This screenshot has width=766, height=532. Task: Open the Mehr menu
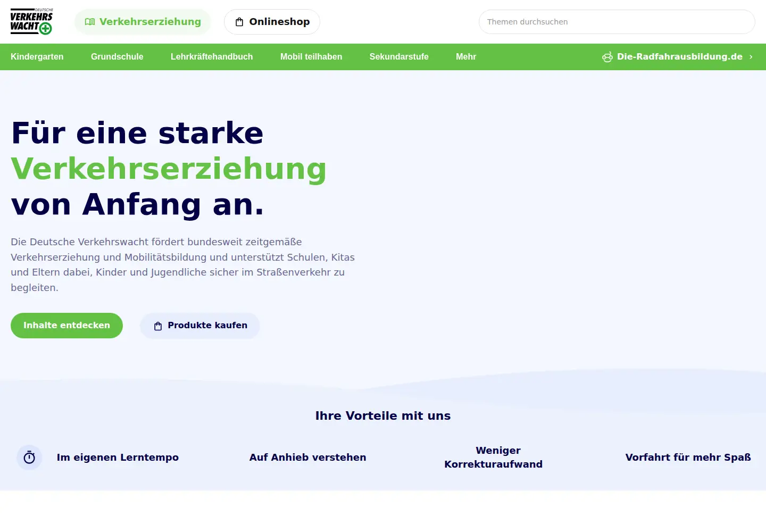(466, 57)
